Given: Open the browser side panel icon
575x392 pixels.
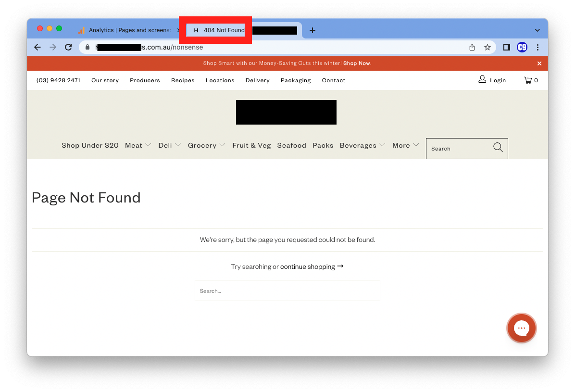Looking at the screenshot, I should [506, 47].
